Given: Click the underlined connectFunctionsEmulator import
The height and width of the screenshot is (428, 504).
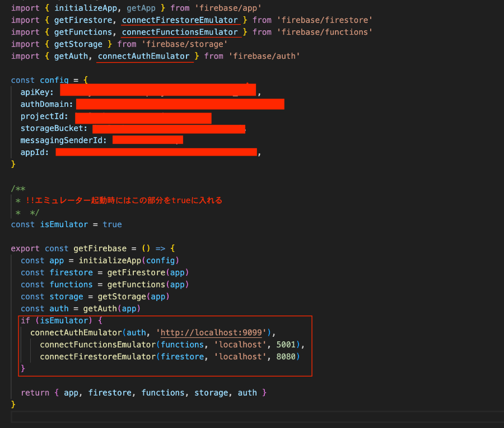Looking at the screenshot, I should click(180, 32).
